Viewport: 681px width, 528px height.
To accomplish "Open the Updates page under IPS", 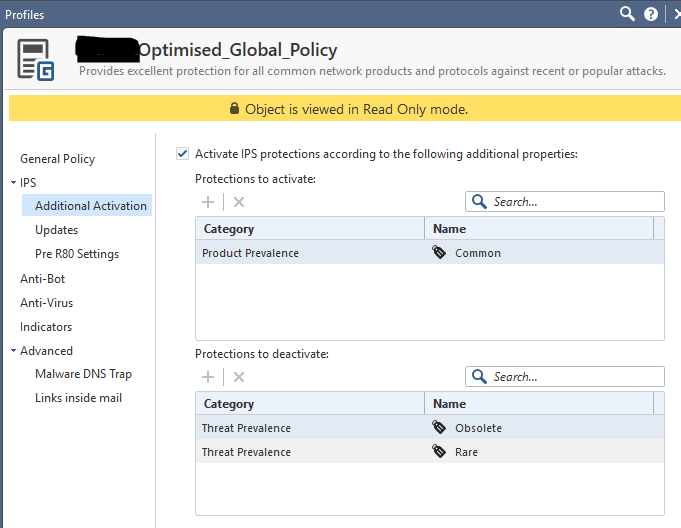I will [56, 230].
